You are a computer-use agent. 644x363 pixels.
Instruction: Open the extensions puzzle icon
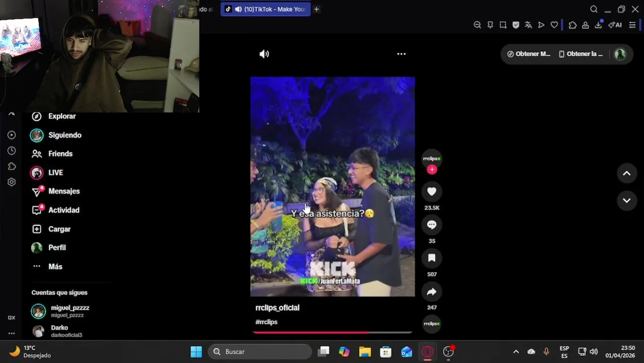pos(572,25)
